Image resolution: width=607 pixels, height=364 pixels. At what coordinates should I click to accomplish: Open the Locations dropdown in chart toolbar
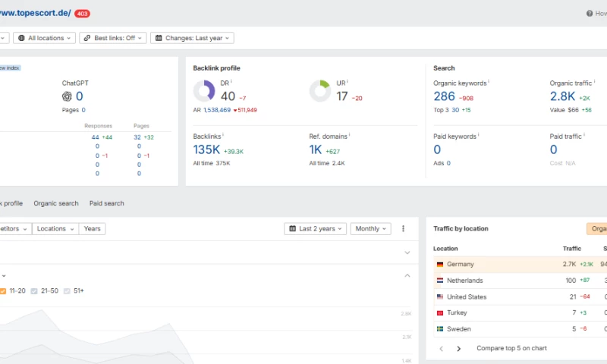tap(55, 228)
